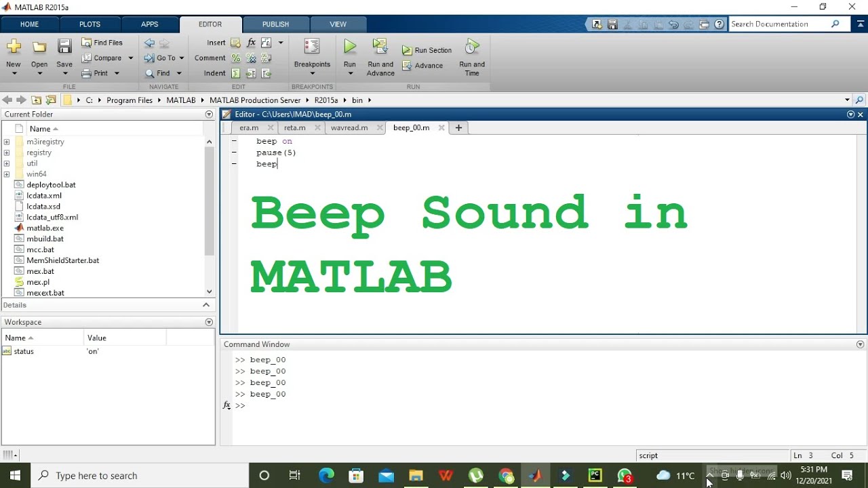
Task: Open the New dropdown arrow
Action: tap(14, 73)
